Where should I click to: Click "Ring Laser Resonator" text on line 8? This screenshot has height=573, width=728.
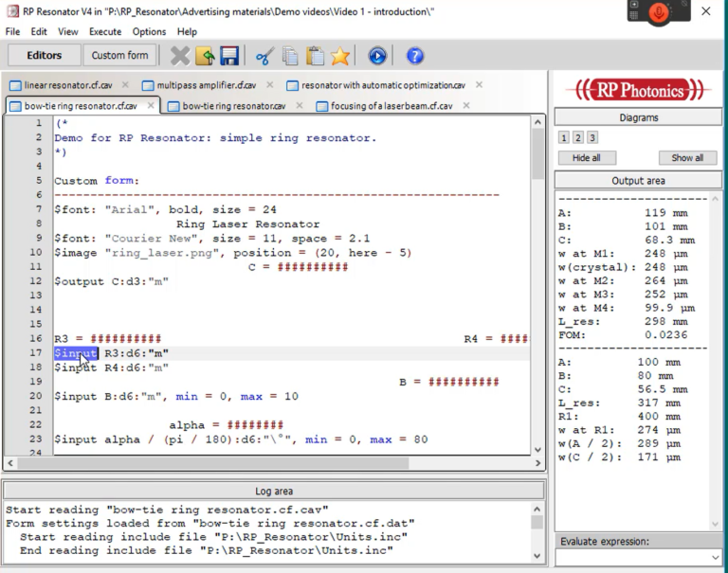click(x=248, y=224)
